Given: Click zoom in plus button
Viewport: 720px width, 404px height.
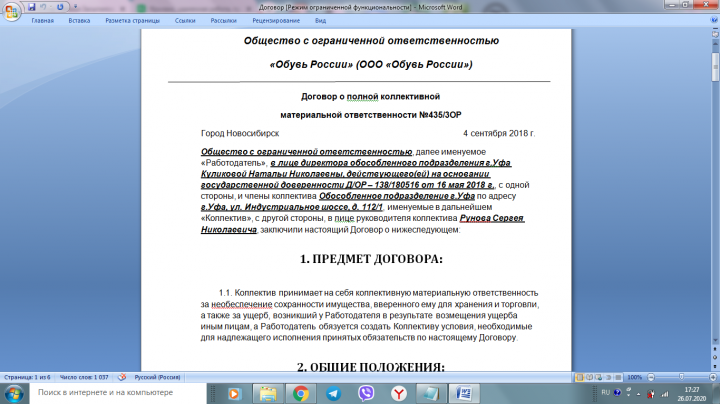Looking at the screenshot, I should pos(713,377).
